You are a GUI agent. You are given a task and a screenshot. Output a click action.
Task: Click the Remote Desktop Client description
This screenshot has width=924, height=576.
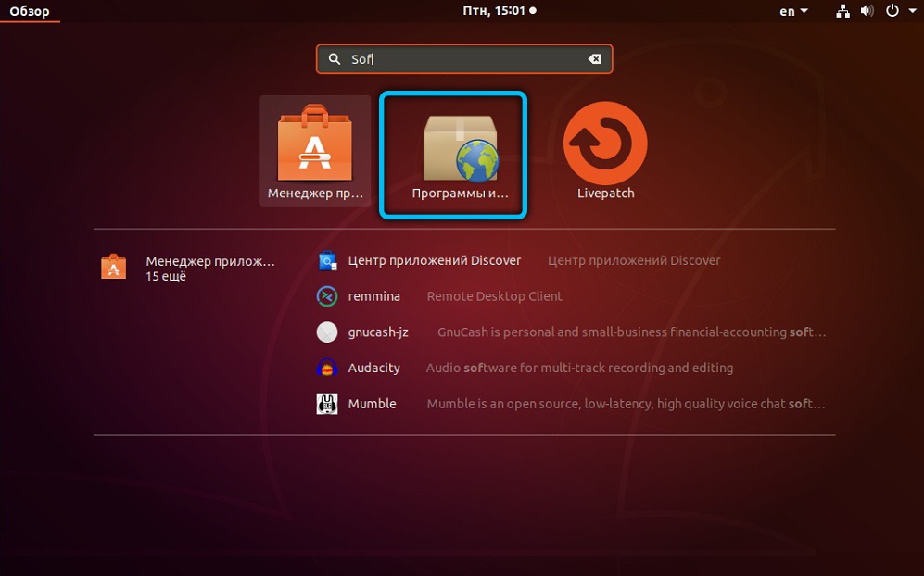[x=494, y=296]
